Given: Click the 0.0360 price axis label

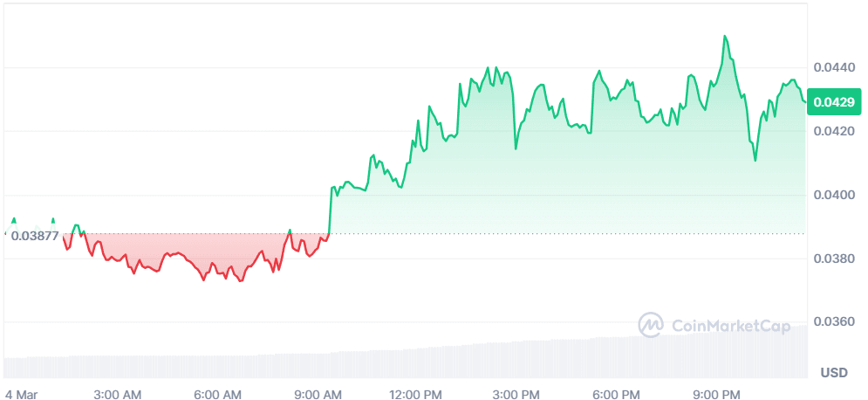Looking at the screenshot, I should pyautogui.click(x=832, y=322).
